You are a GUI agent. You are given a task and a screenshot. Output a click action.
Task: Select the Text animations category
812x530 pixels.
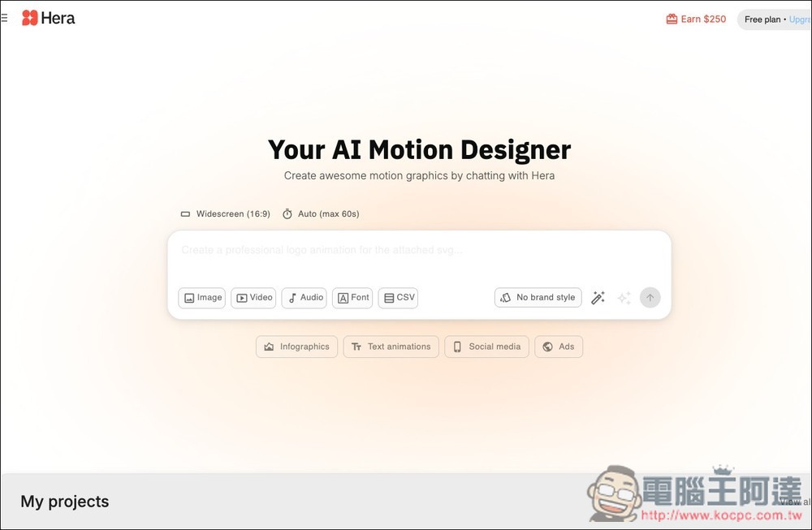coord(391,347)
